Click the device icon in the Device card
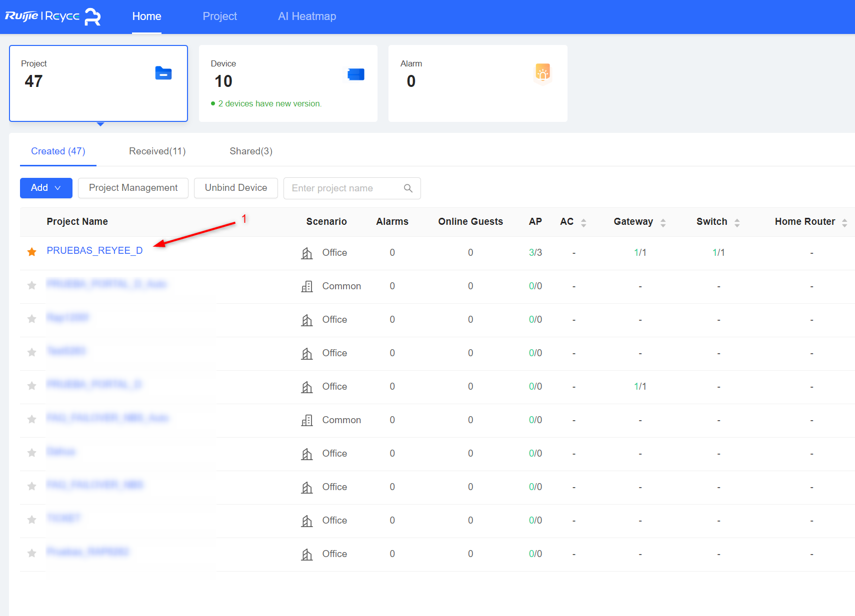This screenshot has width=855, height=616. click(x=356, y=74)
